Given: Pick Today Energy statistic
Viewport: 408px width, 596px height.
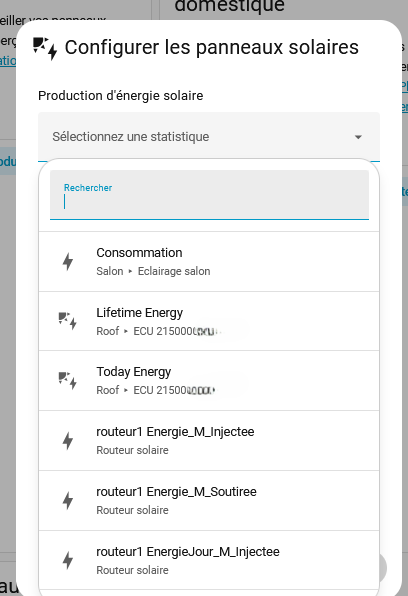Looking at the screenshot, I should 209,380.
